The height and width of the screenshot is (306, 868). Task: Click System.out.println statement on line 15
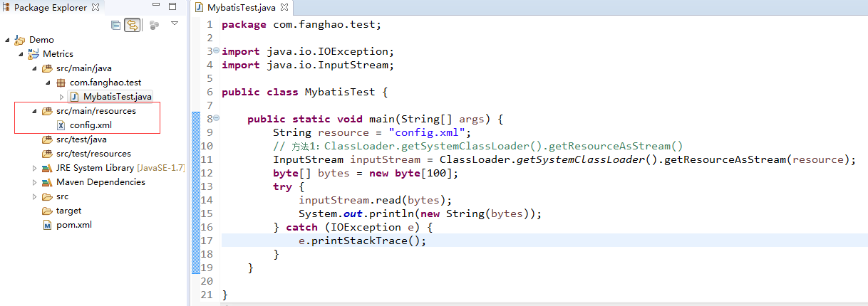coord(420,213)
